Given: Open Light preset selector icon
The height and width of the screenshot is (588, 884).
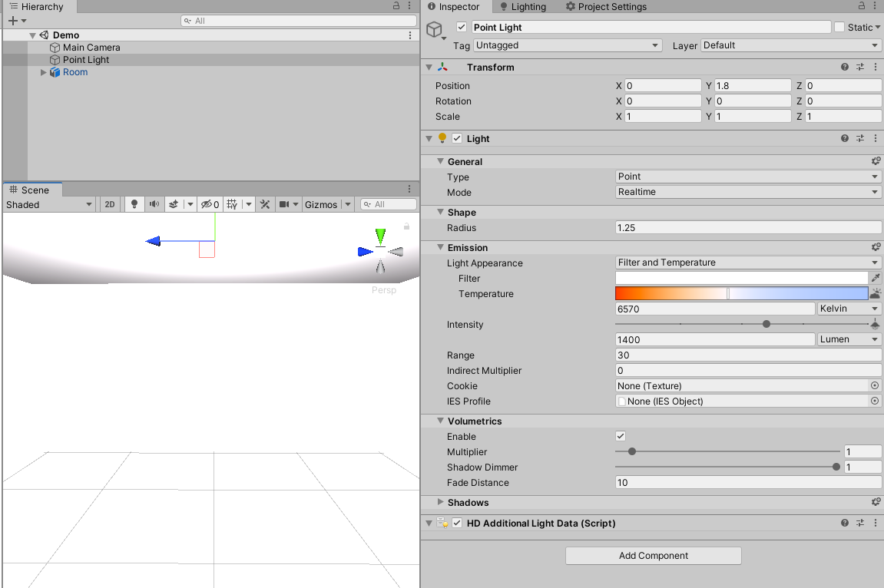Looking at the screenshot, I should 860,138.
